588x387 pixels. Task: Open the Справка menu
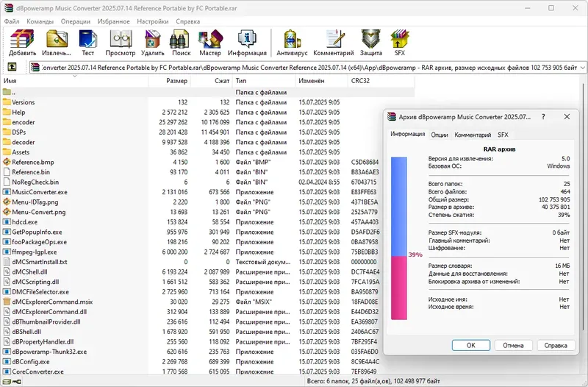pyautogui.click(x=188, y=21)
